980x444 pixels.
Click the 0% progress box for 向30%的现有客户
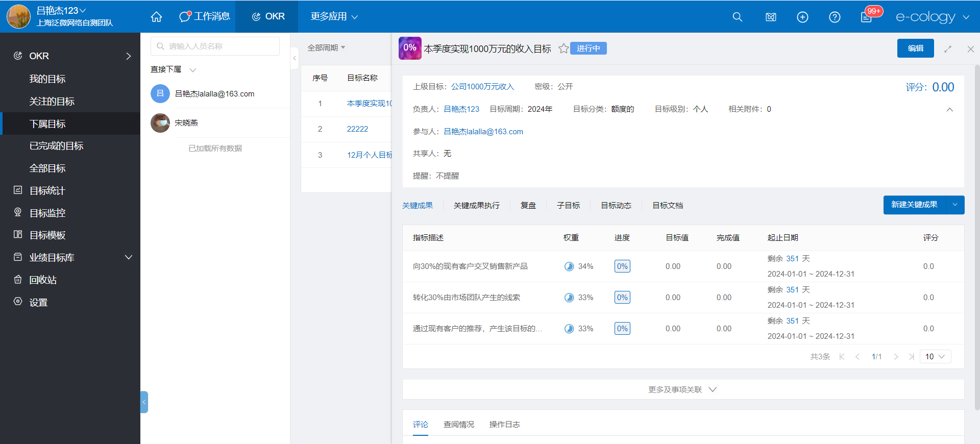[622, 266]
